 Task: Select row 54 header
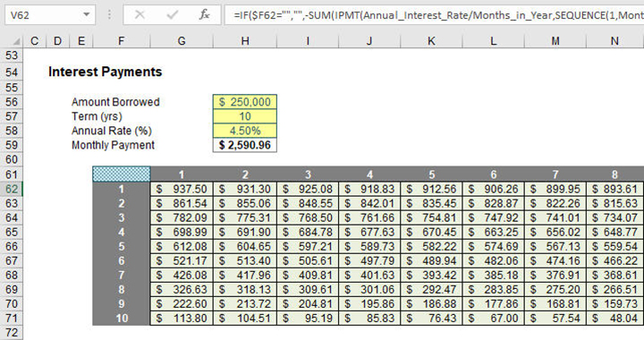12,72
